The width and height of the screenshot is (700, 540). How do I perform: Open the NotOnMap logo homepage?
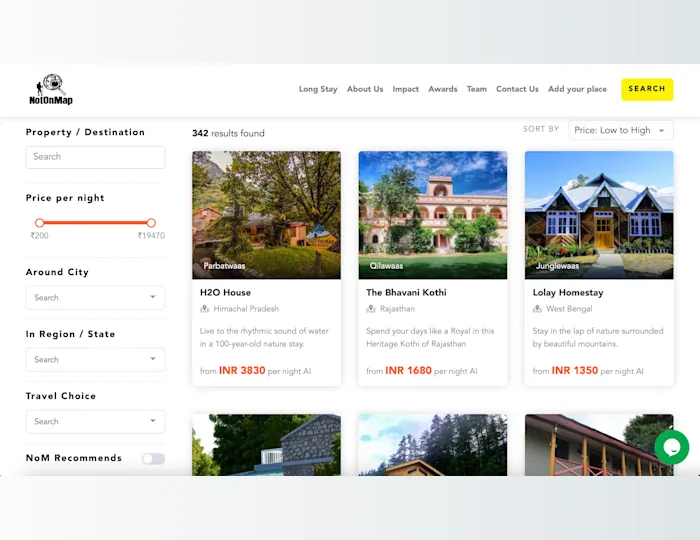[51, 90]
